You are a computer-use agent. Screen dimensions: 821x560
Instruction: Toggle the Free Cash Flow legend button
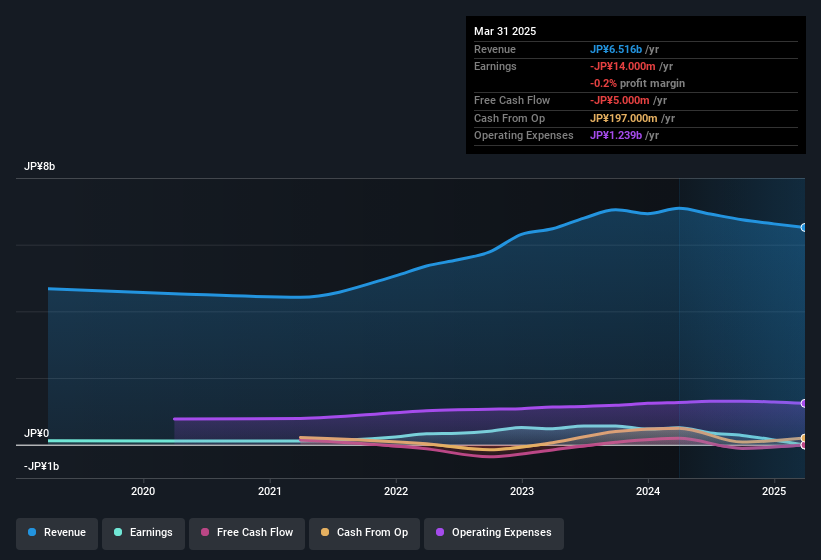point(247,533)
